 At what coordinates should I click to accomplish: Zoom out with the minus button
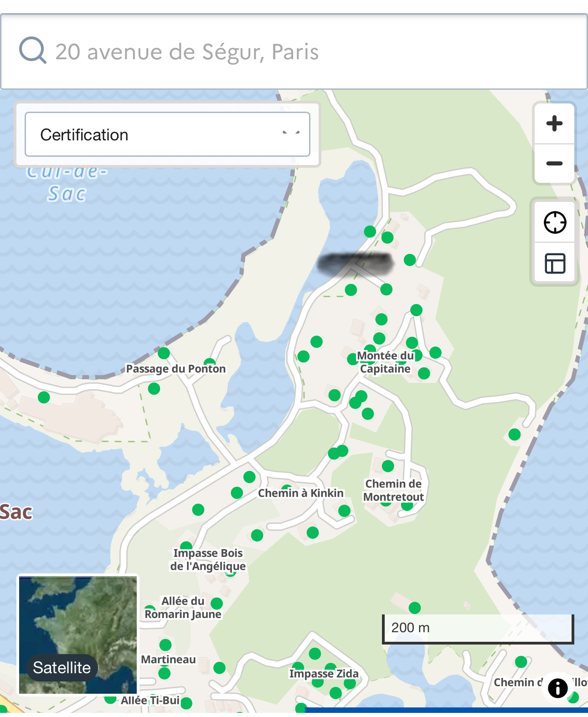tap(554, 164)
